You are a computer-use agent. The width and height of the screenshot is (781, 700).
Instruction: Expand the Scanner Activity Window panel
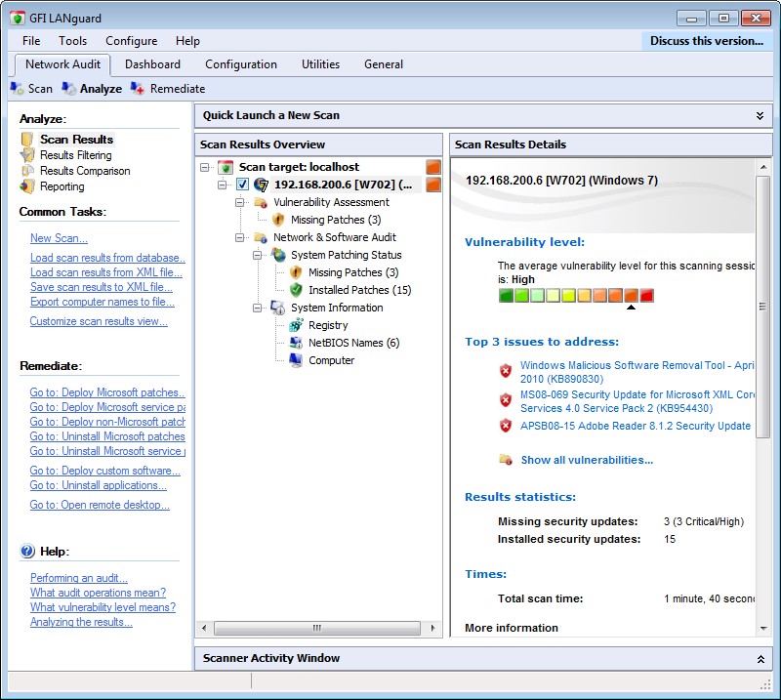coord(760,659)
